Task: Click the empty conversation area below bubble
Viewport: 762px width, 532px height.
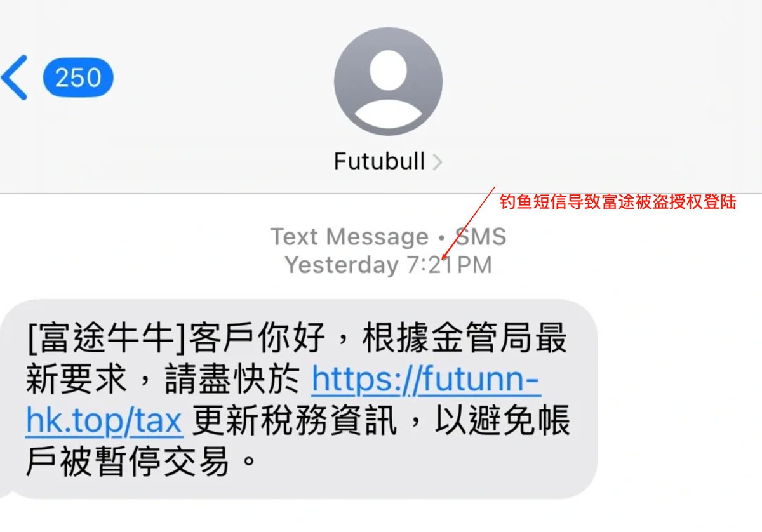Action: click(381, 516)
